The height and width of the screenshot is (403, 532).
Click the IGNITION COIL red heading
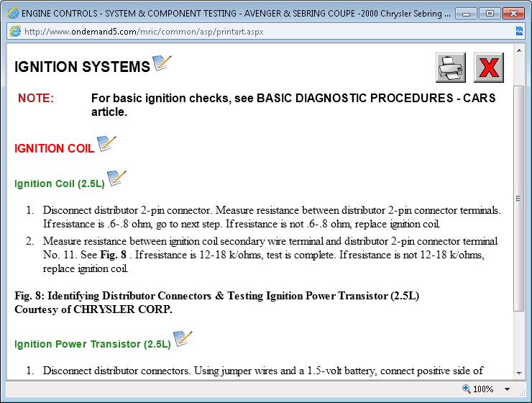pos(55,149)
